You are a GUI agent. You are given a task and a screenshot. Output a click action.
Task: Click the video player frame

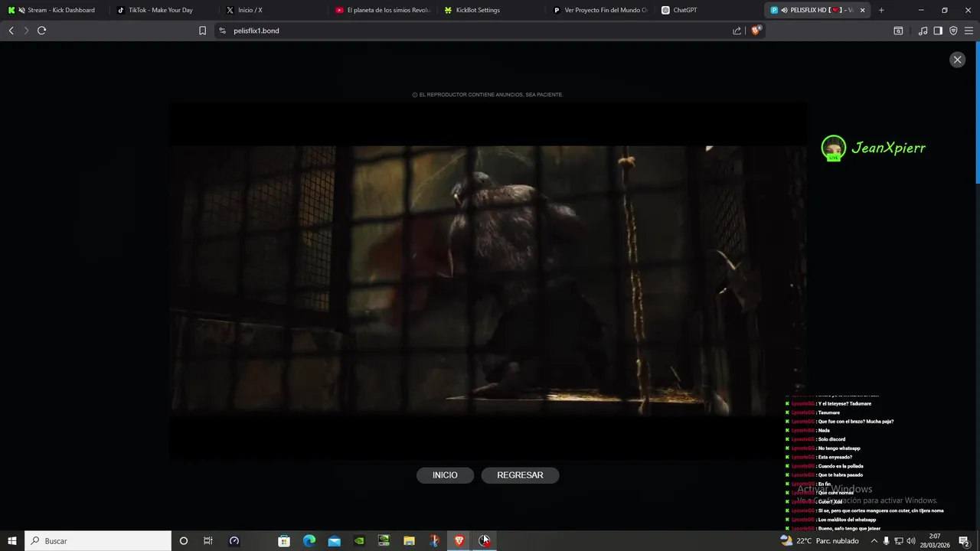(x=488, y=281)
